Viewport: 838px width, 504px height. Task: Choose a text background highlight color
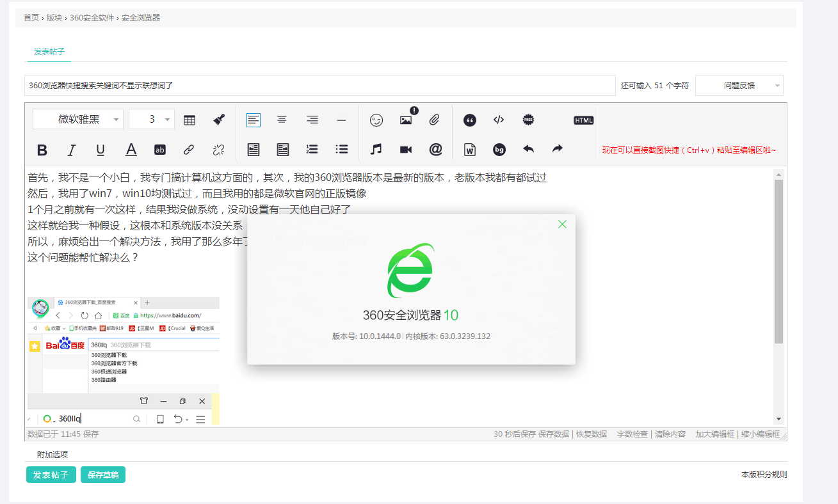point(160,150)
